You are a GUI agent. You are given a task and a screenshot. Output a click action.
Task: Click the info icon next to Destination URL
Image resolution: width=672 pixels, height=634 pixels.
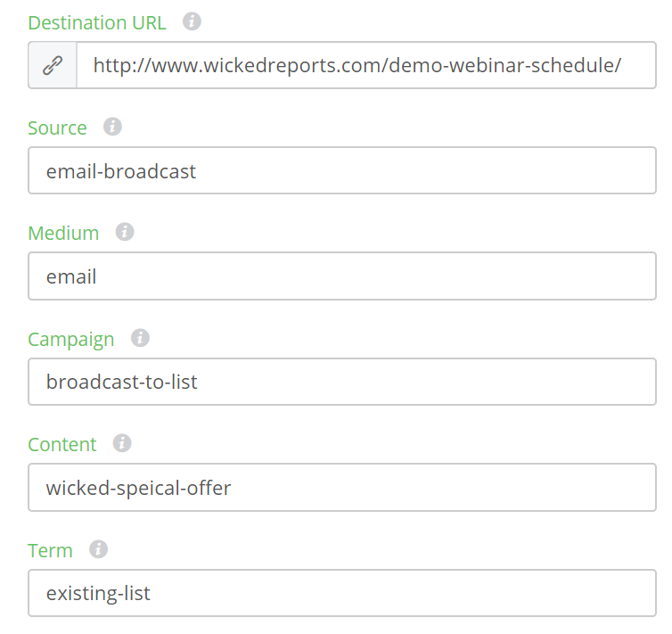(192, 21)
